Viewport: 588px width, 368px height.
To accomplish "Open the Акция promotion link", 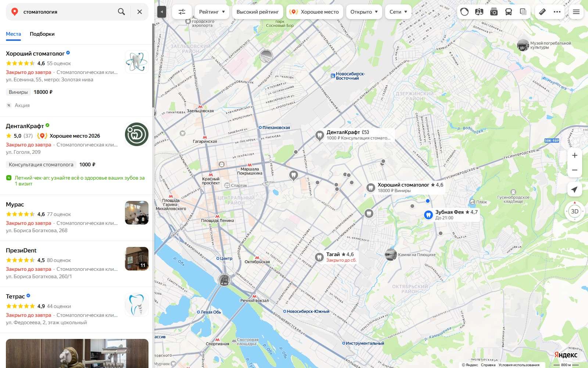I will tap(22, 105).
